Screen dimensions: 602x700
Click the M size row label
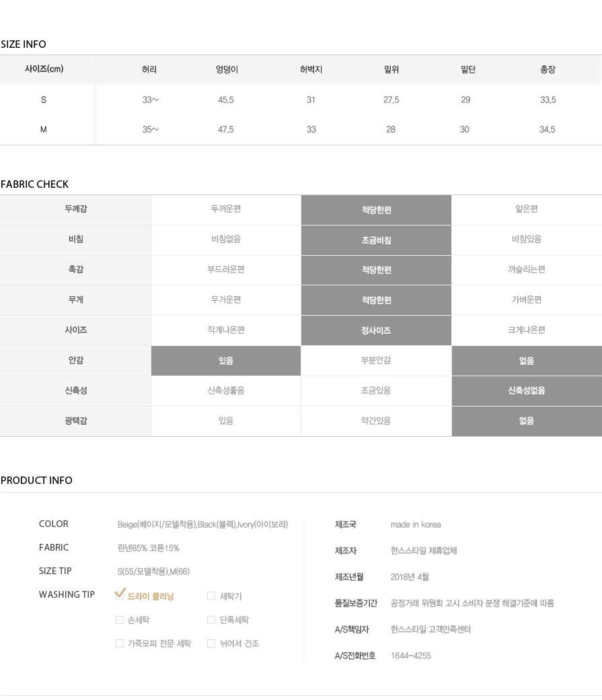[44, 129]
